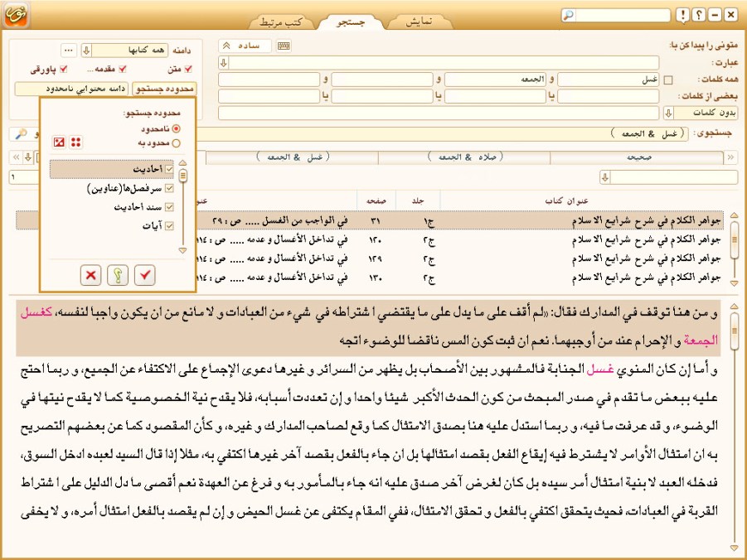Select history tab صحیحه

(x=638, y=157)
